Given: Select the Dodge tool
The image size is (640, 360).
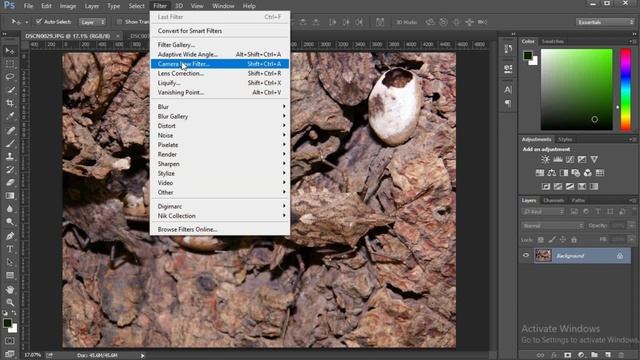Looking at the screenshot, I should pyautogui.click(x=10, y=222).
